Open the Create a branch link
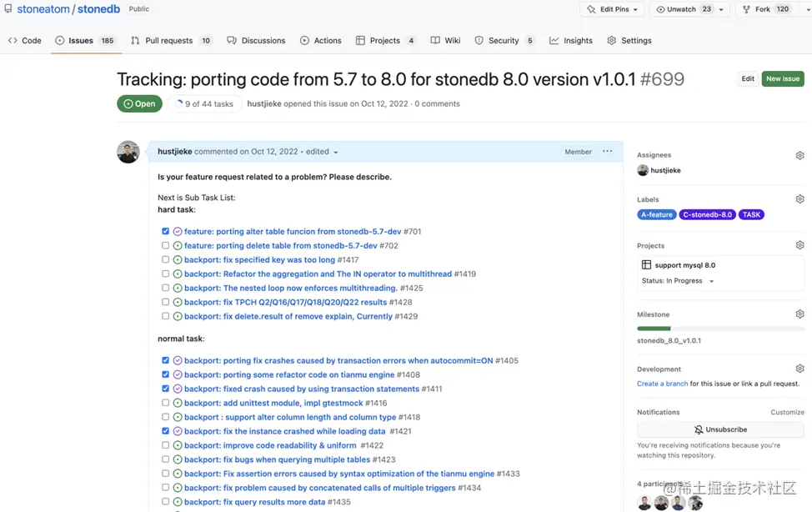Screen dimensions: 812x512 (x=662, y=384)
